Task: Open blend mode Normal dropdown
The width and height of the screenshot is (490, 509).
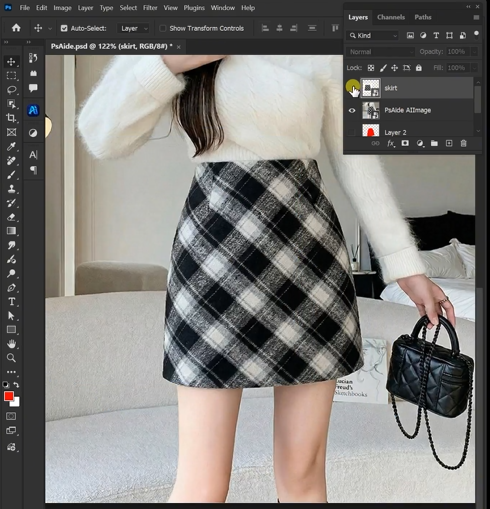Action: point(381,52)
